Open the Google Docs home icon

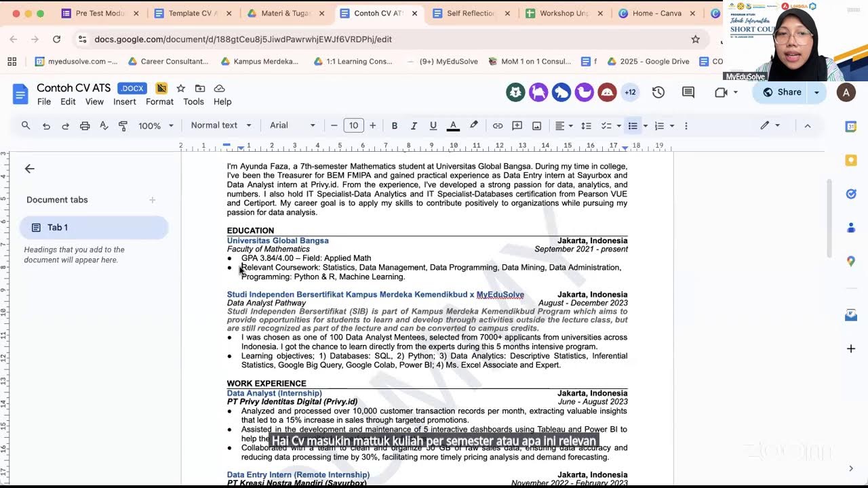(x=20, y=94)
